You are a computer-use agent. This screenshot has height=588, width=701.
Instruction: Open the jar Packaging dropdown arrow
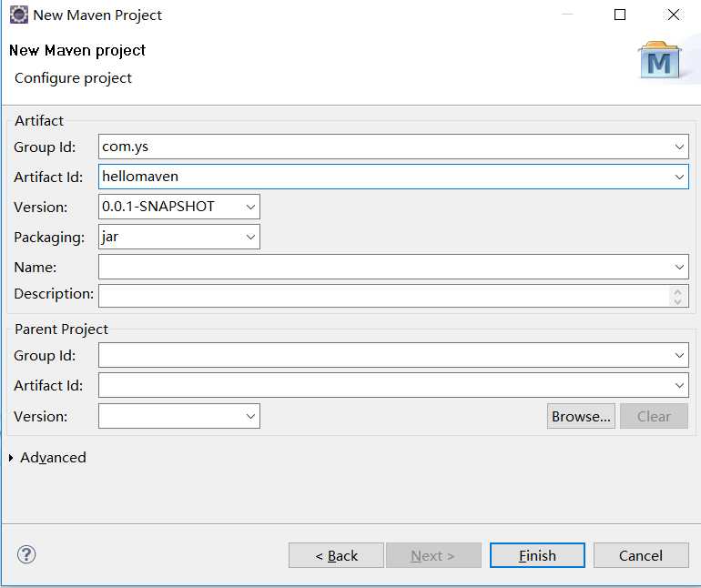pos(250,237)
